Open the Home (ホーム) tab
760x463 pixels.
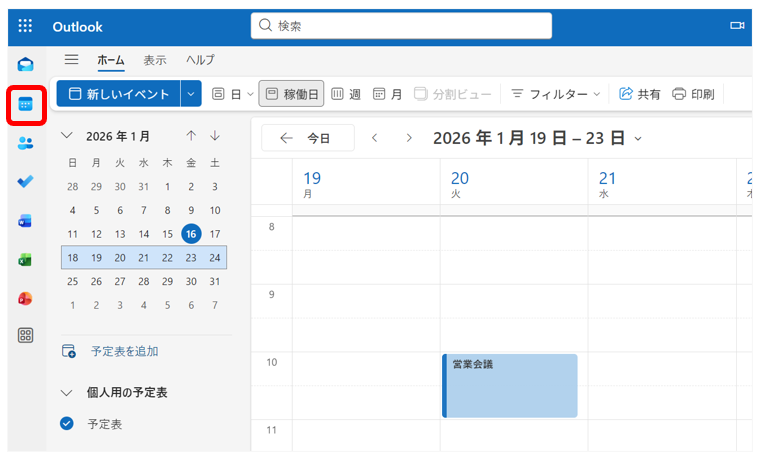(x=111, y=60)
